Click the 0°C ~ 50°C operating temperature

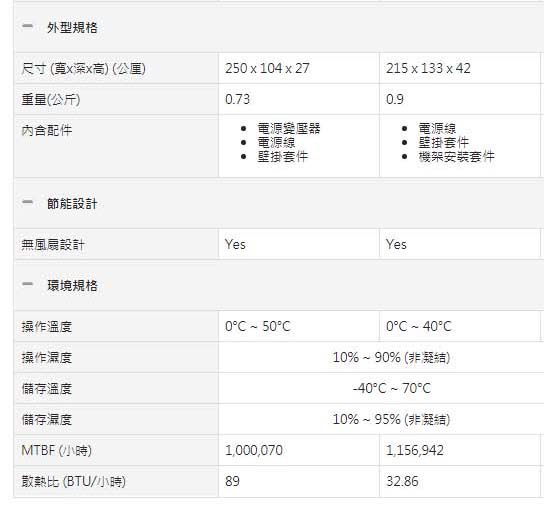pos(257,327)
